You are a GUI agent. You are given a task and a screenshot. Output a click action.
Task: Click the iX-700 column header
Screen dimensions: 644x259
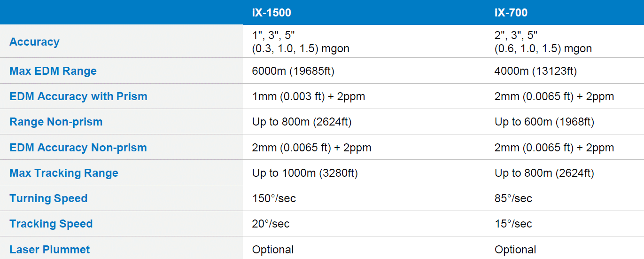coord(511,13)
